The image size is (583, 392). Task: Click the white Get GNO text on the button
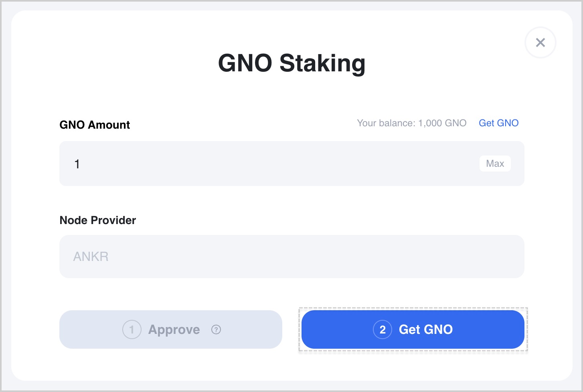coord(426,329)
